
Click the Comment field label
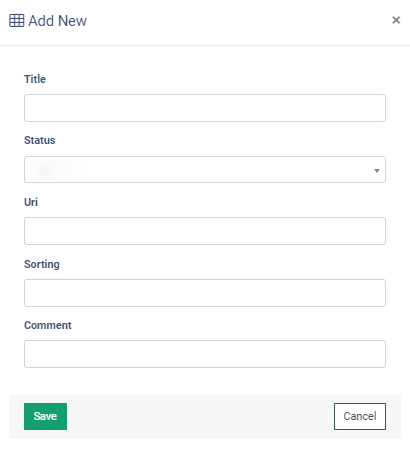[48, 325]
